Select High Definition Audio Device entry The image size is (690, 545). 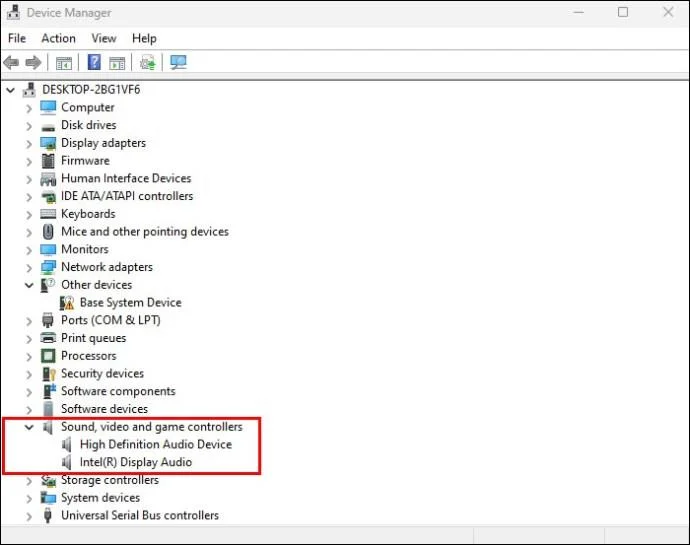pos(156,444)
